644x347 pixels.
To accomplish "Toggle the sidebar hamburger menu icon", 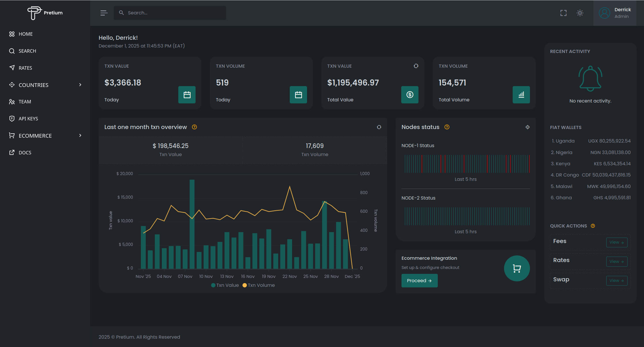I will point(104,13).
